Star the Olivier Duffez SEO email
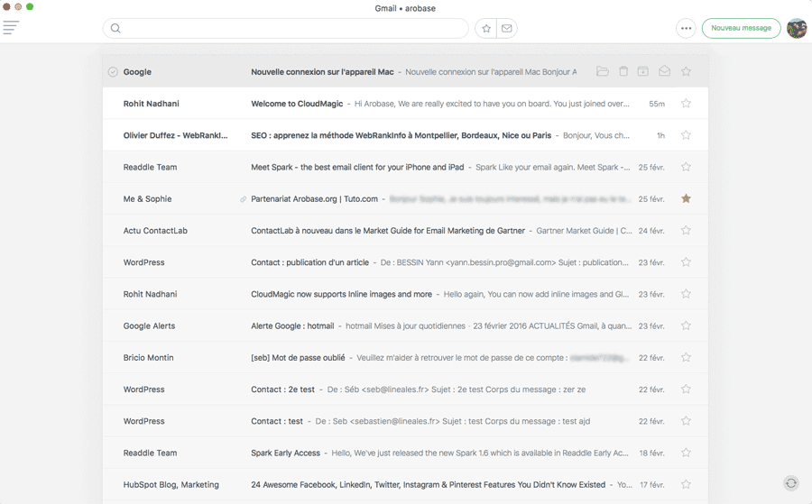 point(687,135)
